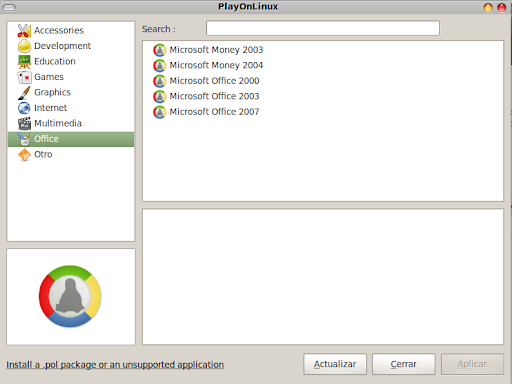The height and width of the screenshot is (384, 512).
Task: Select the highlighted Office category
Action: point(71,139)
